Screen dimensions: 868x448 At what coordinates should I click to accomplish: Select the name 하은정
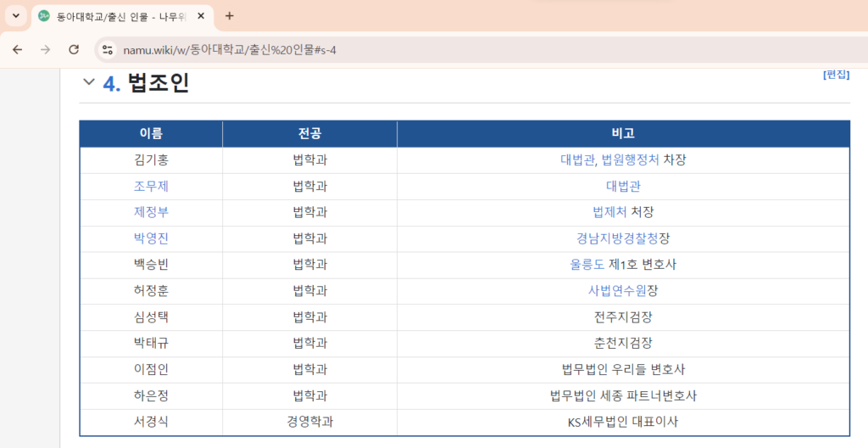[x=151, y=396]
